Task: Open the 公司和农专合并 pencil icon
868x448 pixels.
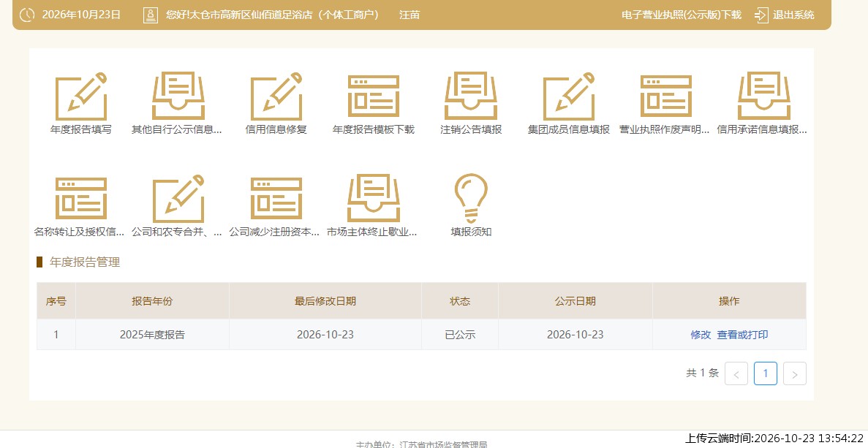Action: [178, 199]
